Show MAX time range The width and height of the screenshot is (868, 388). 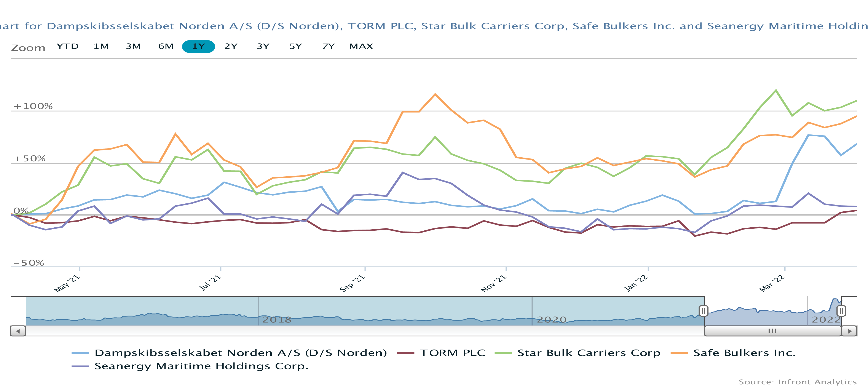point(361,46)
